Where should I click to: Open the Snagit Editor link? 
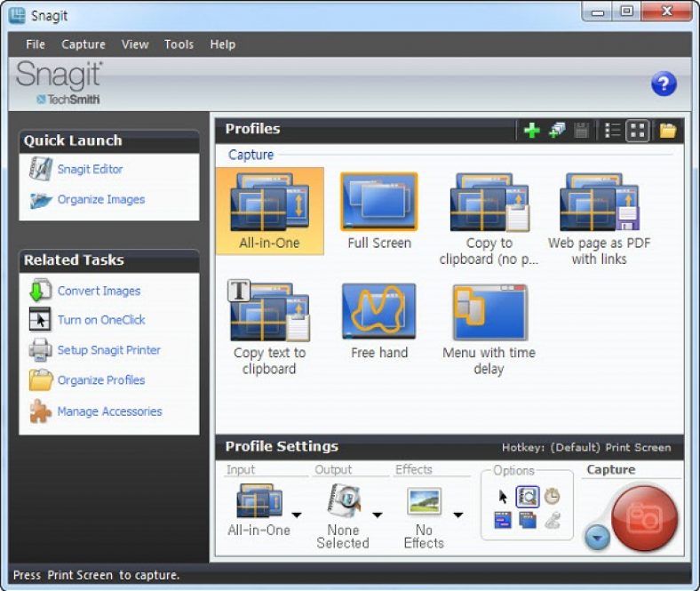(x=91, y=170)
